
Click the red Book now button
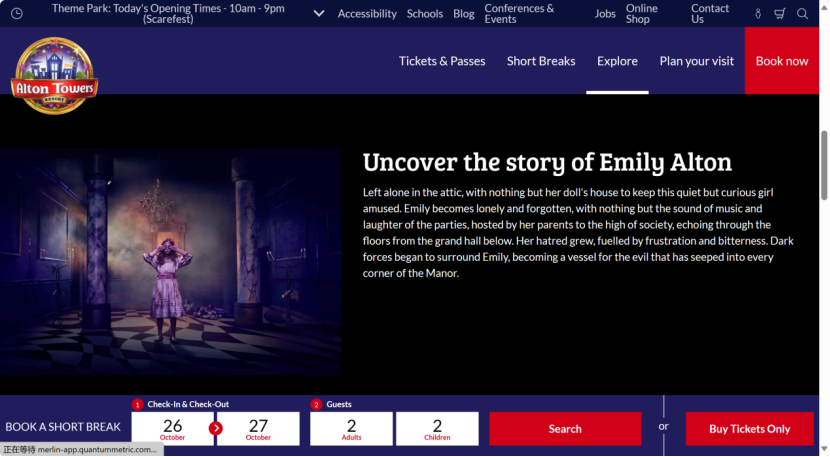tap(782, 61)
